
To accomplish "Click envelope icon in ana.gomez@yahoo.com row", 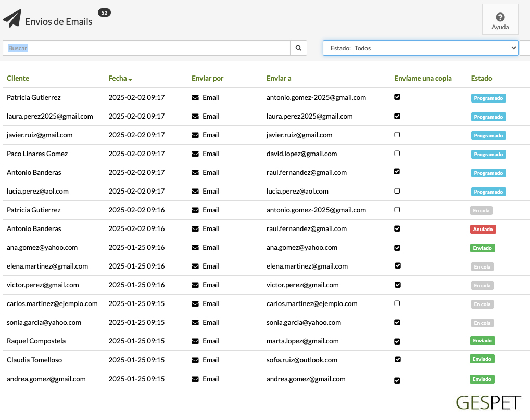I will (x=195, y=248).
